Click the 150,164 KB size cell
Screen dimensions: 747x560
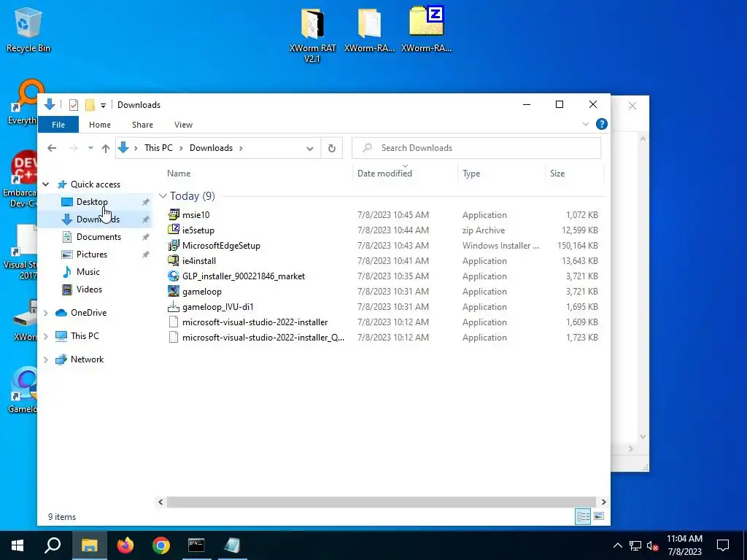point(578,246)
